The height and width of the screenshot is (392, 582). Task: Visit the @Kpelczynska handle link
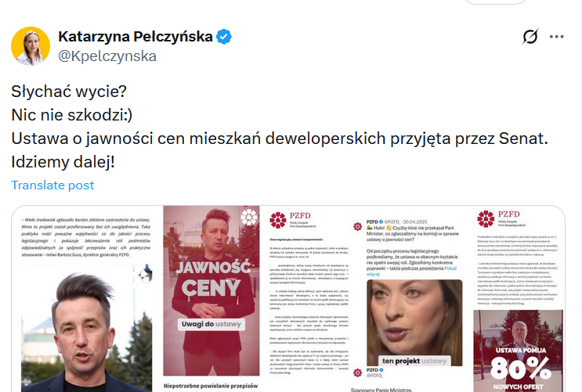[107, 56]
